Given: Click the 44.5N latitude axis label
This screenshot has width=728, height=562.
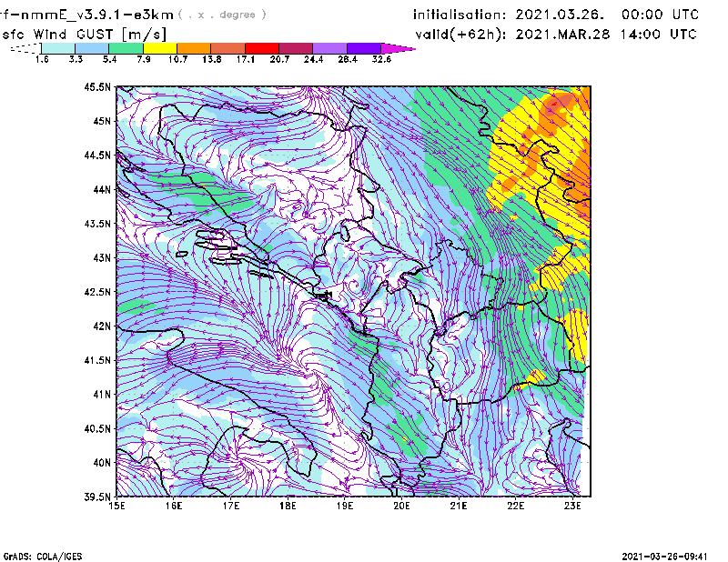Looking at the screenshot, I should click(x=97, y=155).
